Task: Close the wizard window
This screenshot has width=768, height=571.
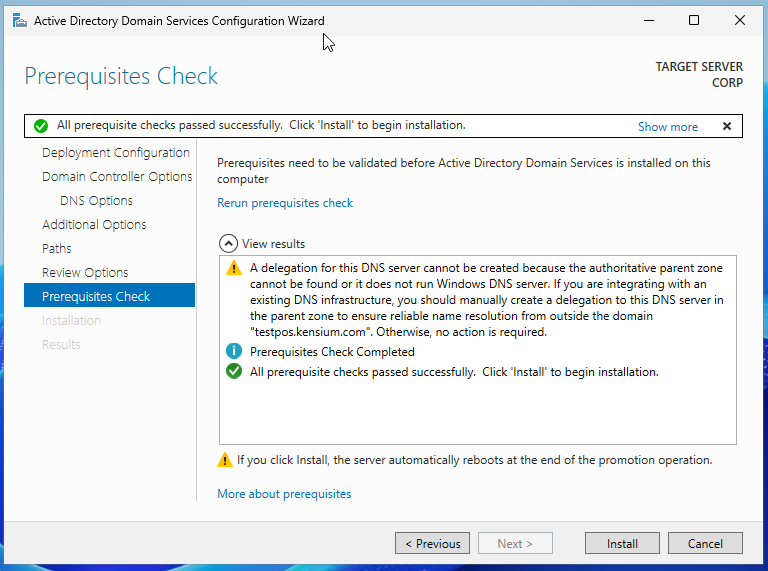Action: pyautogui.click(x=740, y=20)
